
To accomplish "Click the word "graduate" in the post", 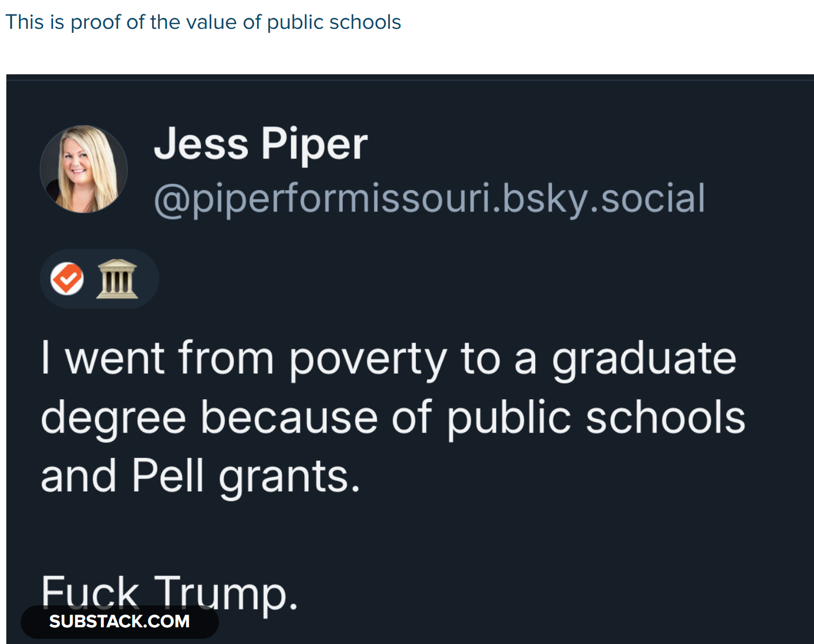I will (x=644, y=358).
